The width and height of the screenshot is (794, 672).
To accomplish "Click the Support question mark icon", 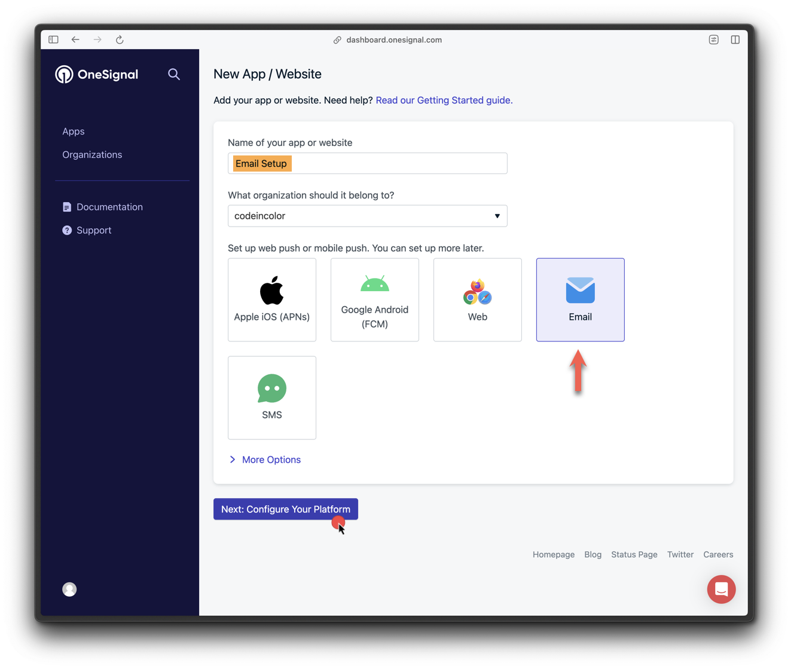I will pos(67,230).
